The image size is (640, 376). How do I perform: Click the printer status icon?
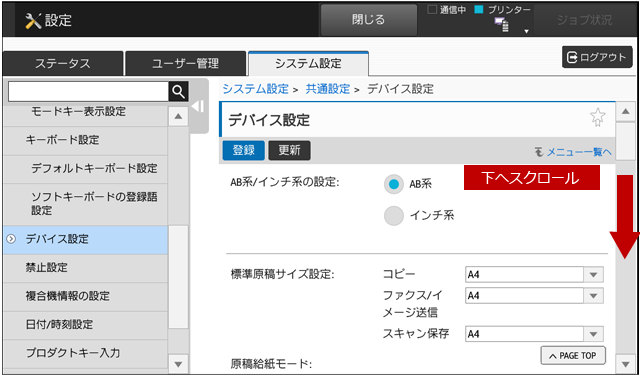click(x=502, y=25)
